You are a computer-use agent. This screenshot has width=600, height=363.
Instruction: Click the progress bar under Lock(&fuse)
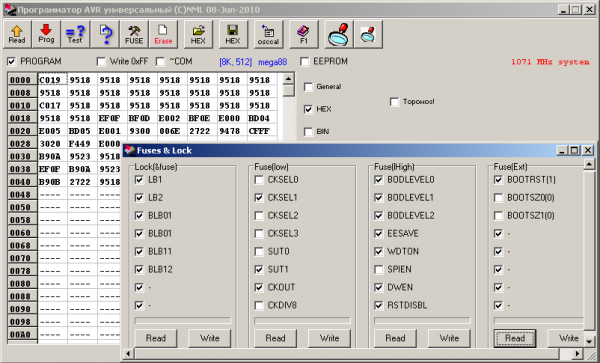pyautogui.click(x=183, y=321)
